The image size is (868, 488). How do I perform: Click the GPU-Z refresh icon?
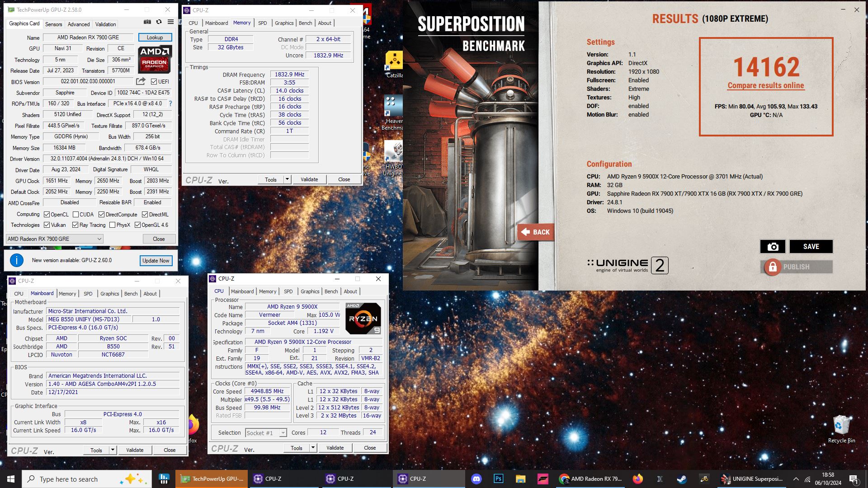(159, 22)
